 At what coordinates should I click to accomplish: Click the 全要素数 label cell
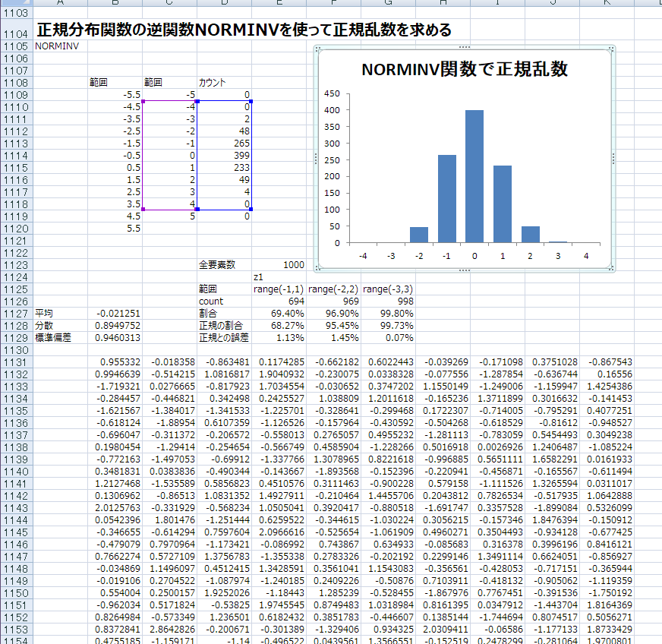click(x=224, y=265)
